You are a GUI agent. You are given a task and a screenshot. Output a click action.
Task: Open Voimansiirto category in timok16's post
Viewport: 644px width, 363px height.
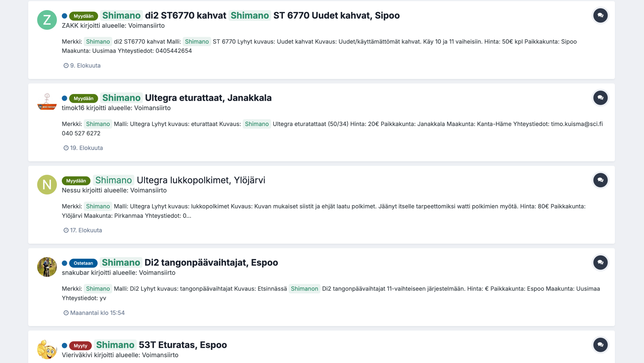pyautogui.click(x=152, y=108)
